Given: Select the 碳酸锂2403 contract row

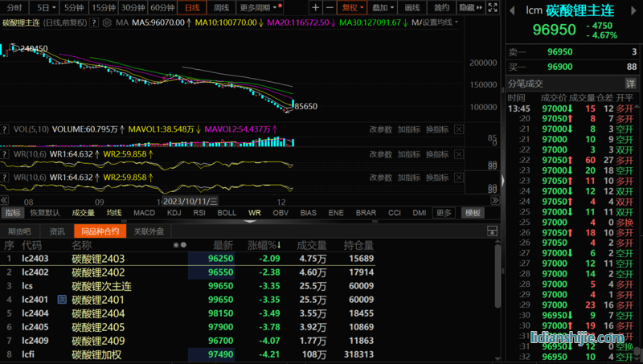Looking at the screenshot, I should point(98,259).
